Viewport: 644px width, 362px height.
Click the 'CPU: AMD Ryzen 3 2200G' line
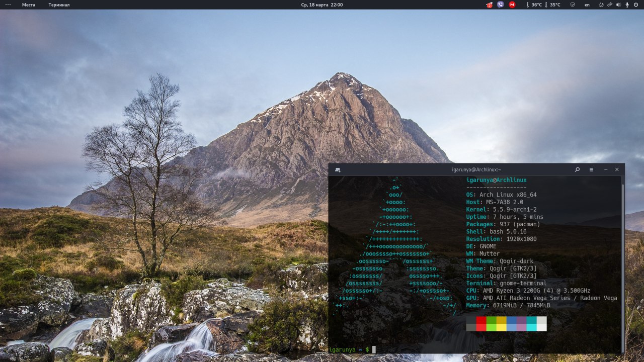pos(528,291)
